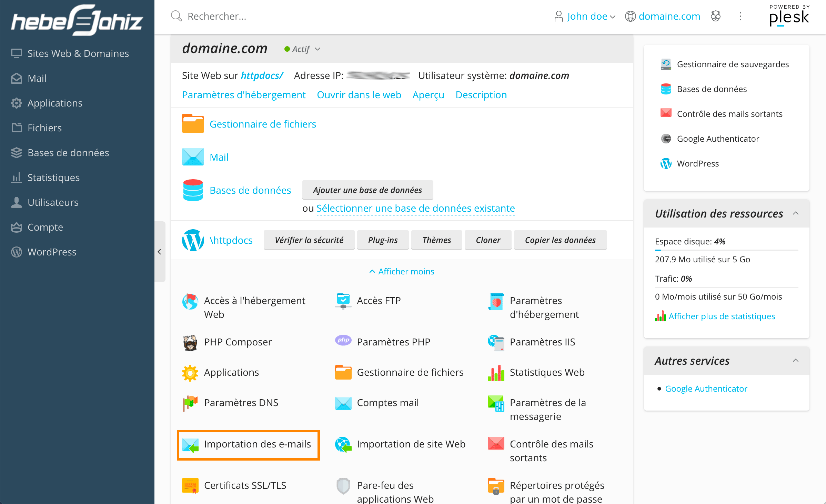This screenshot has width=826, height=504.
Task: Click the Paramètres IIS icon
Action: (496, 342)
